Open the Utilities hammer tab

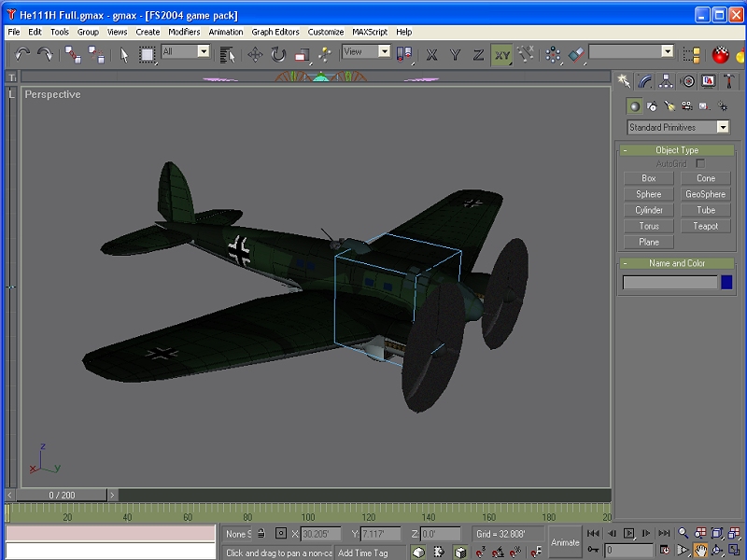(x=729, y=81)
